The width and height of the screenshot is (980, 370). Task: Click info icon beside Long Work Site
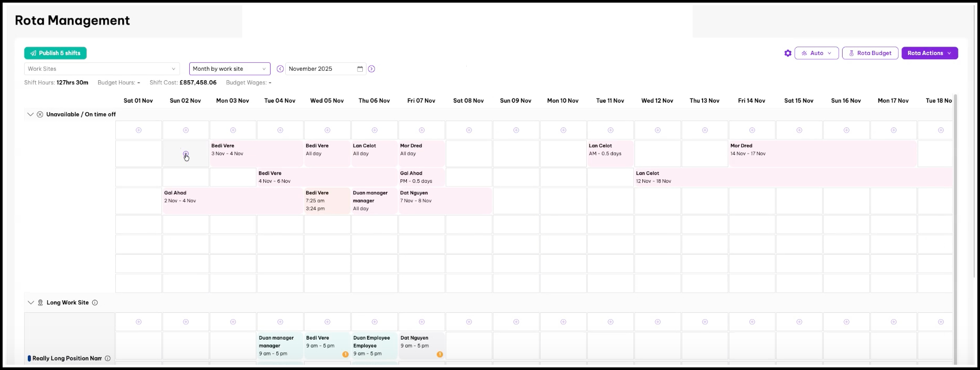(x=95, y=302)
